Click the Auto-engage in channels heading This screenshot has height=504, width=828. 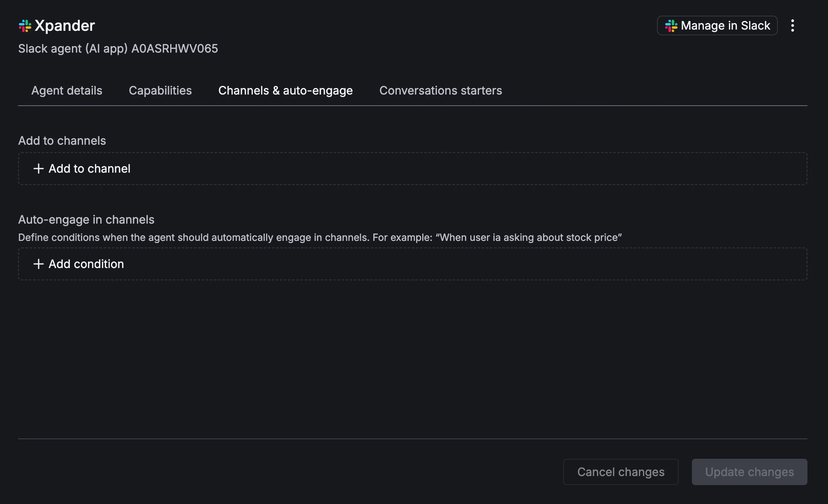click(x=86, y=220)
